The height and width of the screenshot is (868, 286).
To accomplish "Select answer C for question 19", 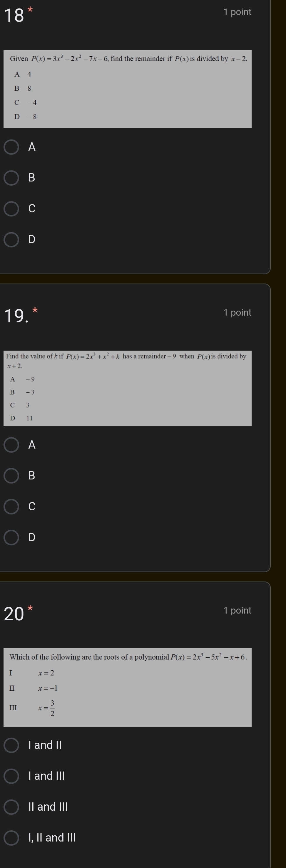I will (11, 507).
